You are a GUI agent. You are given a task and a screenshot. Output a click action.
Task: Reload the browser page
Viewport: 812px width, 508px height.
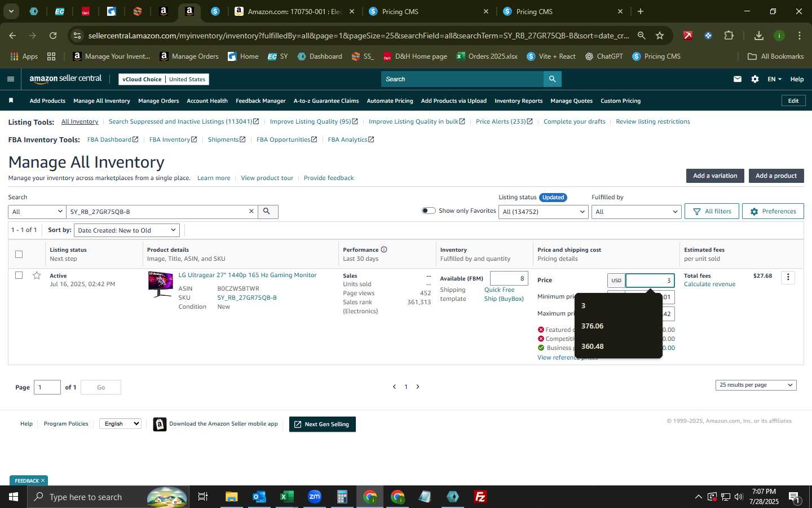click(x=53, y=36)
